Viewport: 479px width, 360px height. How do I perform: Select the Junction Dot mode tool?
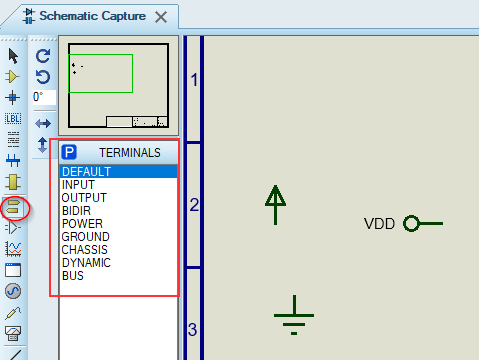coord(13,98)
